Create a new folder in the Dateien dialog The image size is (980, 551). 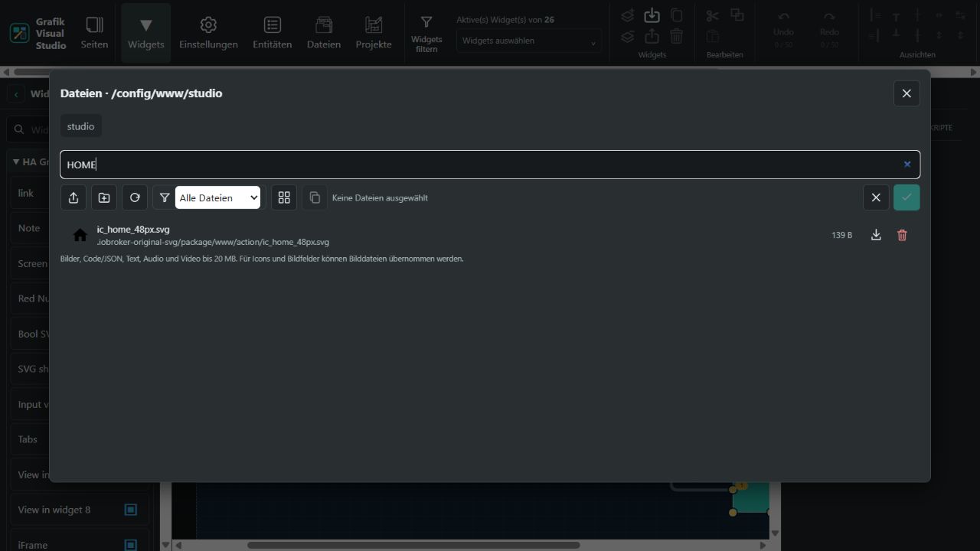[x=104, y=197]
